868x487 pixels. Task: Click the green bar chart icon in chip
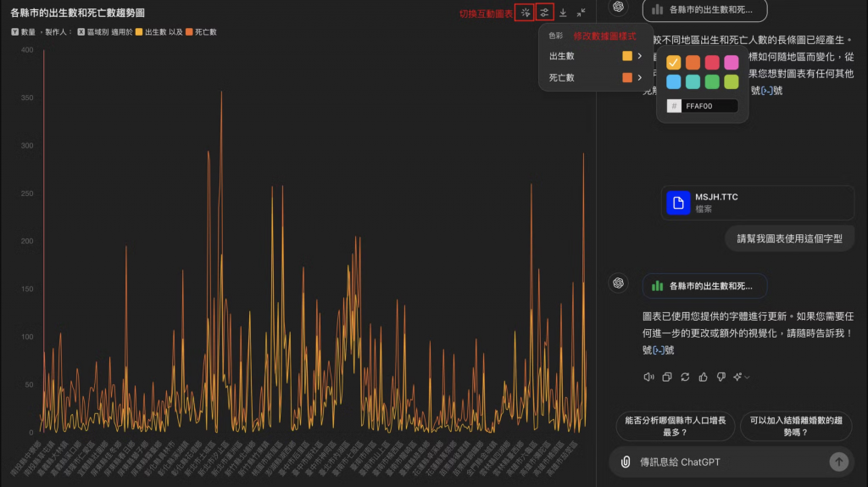[657, 286]
